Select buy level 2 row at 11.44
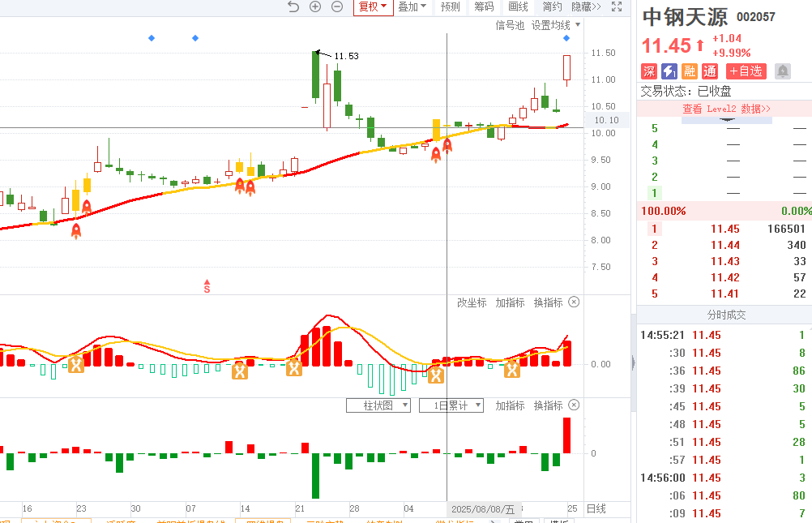 (x=724, y=245)
